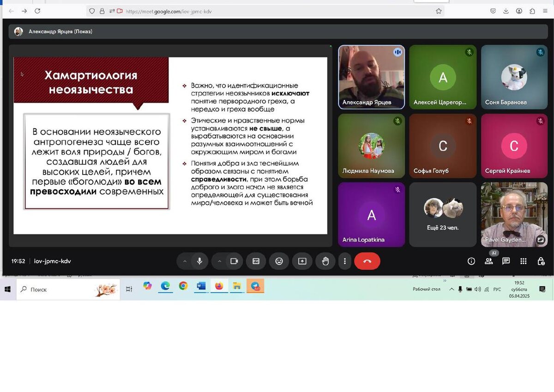554x392 pixels.
Task: Launch Copilot from the taskbar
Action: pos(147,286)
